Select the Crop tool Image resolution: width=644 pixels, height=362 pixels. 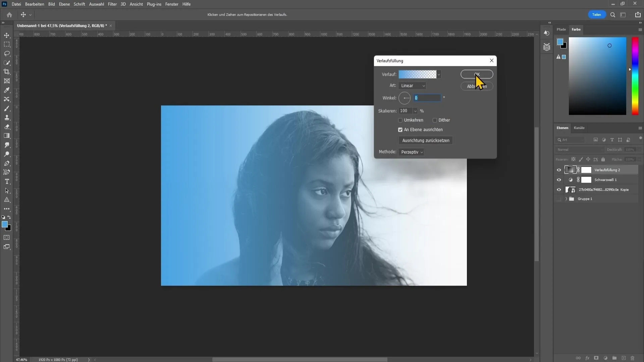tap(7, 71)
